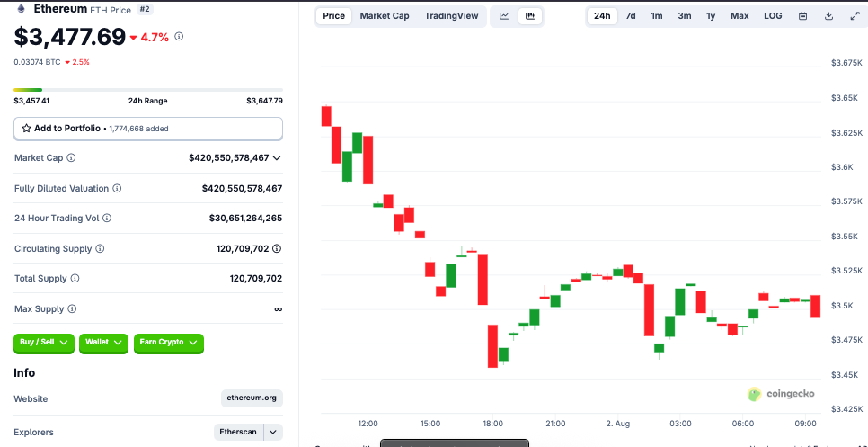Select the 3m time range
Screen dimensions: 868x447
coord(685,16)
